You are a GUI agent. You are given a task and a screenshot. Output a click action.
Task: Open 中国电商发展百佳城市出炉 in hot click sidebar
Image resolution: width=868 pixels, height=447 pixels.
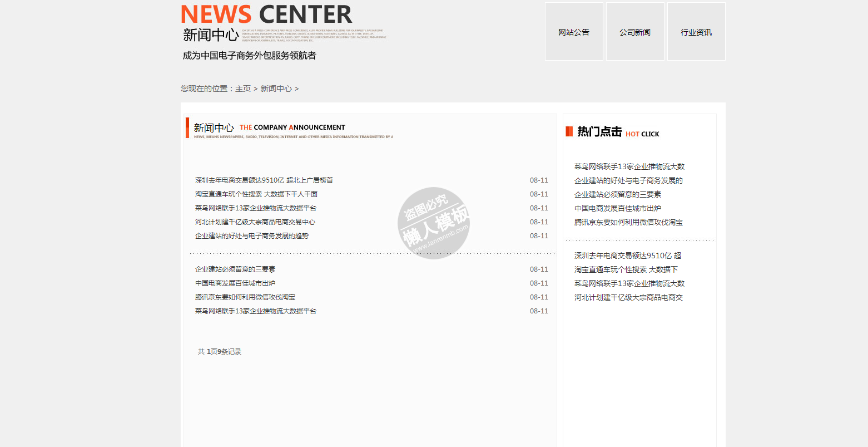point(617,208)
